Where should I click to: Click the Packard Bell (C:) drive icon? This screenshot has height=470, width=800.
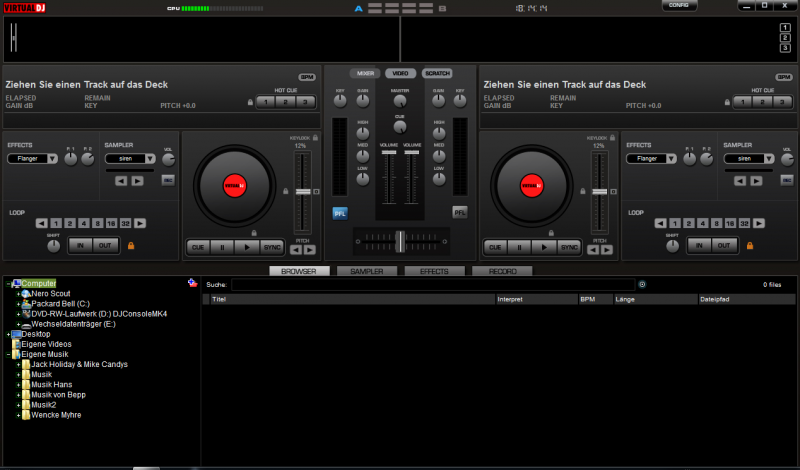(25, 303)
